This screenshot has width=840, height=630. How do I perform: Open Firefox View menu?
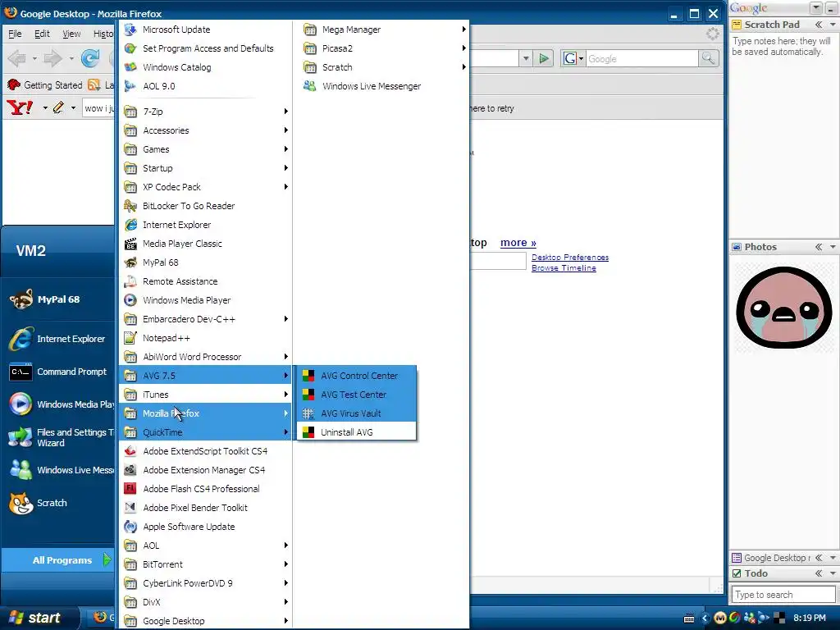pos(71,34)
